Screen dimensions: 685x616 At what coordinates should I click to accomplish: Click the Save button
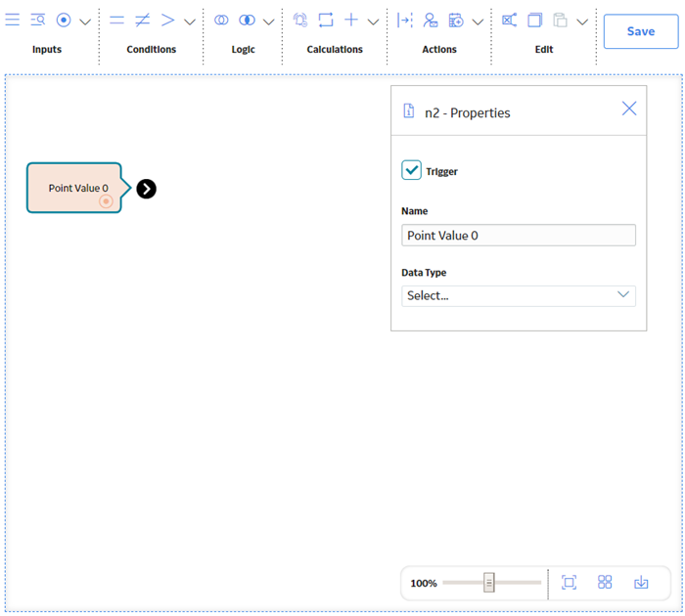pos(641,31)
